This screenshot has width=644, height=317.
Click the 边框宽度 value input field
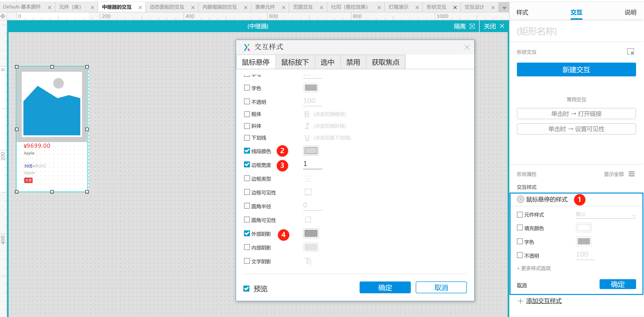coord(312,164)
